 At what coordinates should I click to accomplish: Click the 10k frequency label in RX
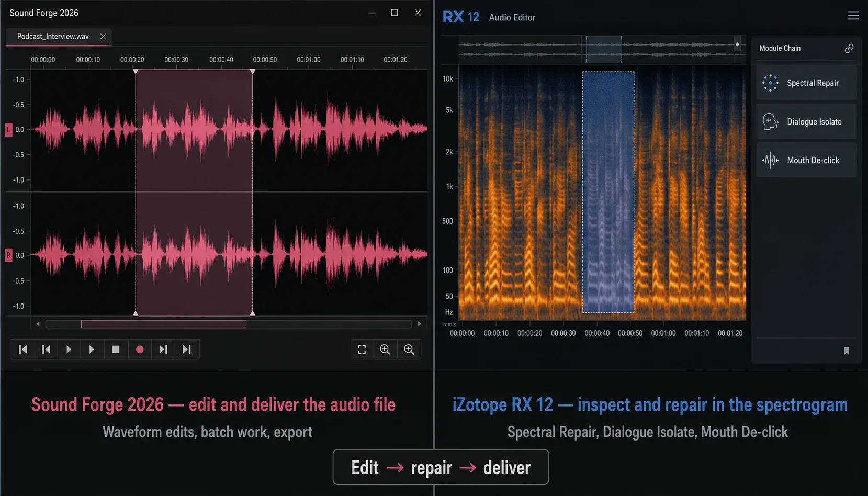coord(448,79)
